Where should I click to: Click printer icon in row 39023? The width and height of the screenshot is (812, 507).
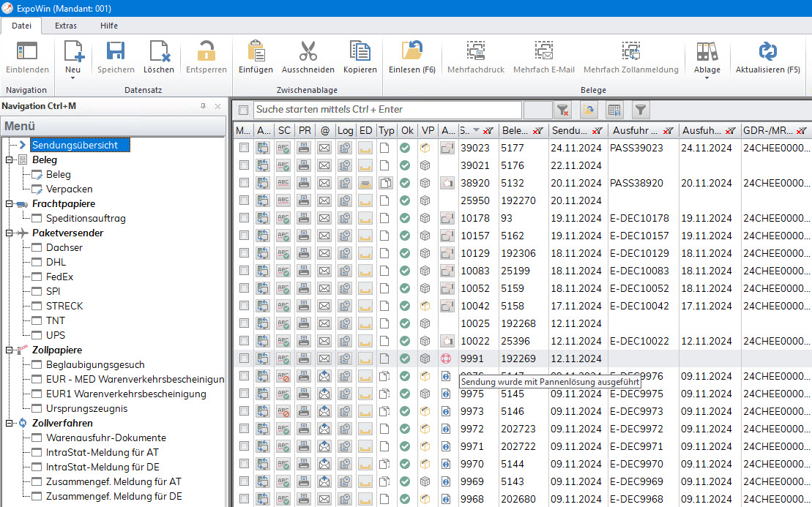point(304,148)
